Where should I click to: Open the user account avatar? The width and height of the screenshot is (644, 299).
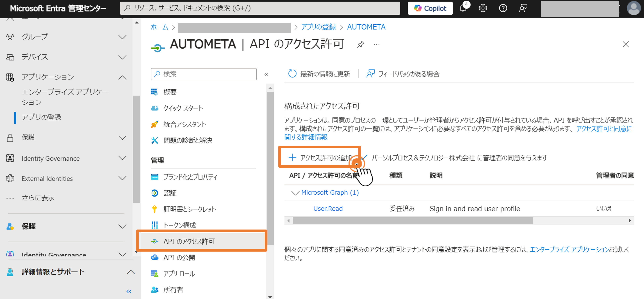[634, 8]
